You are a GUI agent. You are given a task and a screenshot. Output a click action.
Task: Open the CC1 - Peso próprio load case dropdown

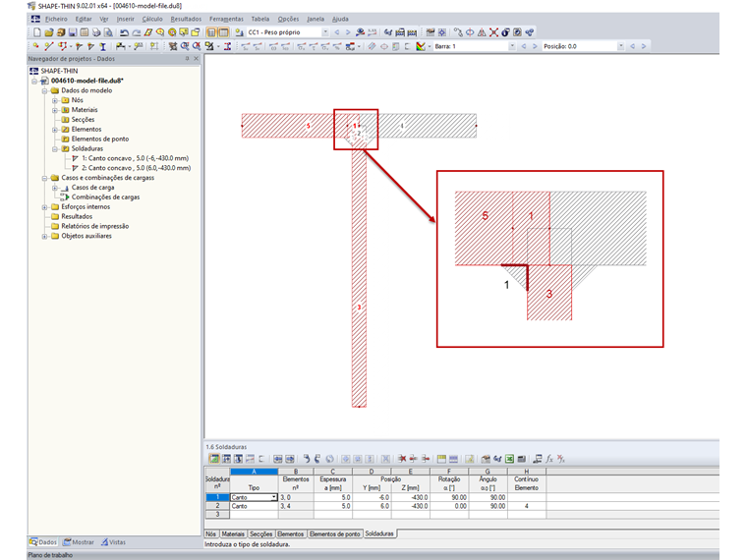pyautogui.click(x=325, y=32)
